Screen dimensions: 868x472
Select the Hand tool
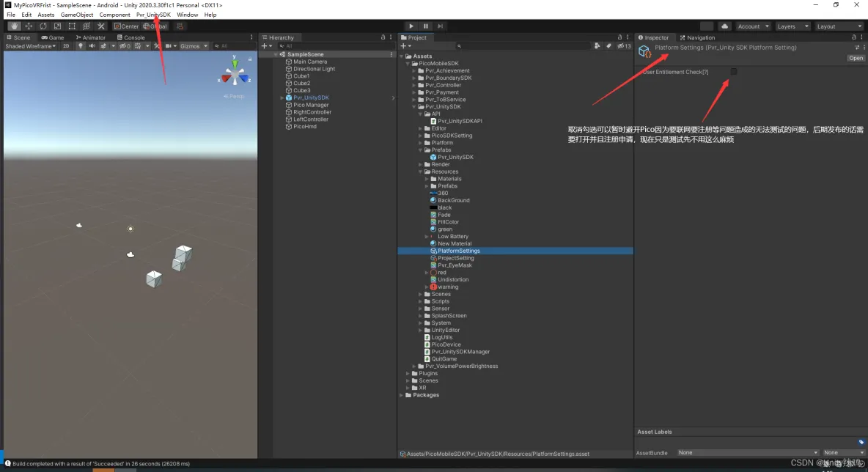14,26
